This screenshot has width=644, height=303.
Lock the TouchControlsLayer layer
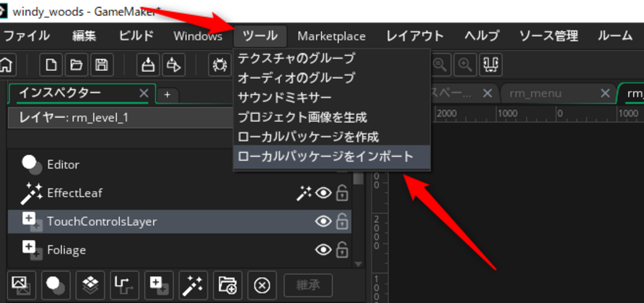tap(342, 221)
